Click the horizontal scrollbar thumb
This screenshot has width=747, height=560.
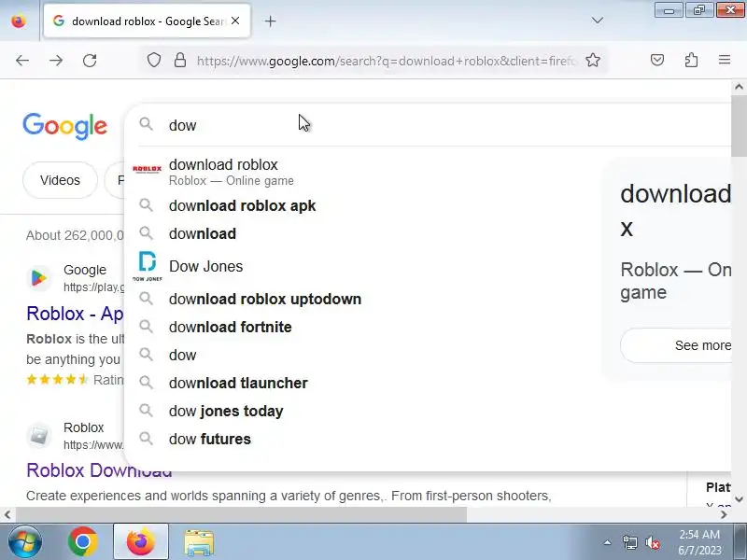click(241, 515)
